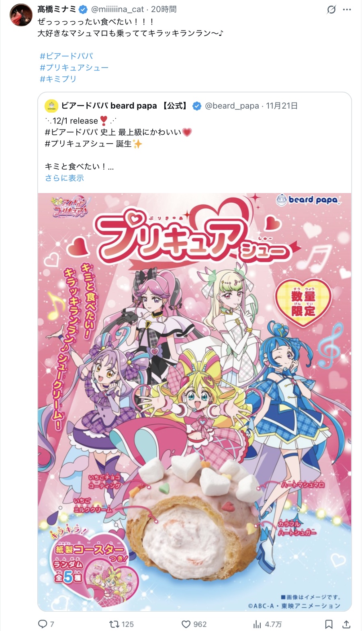This screenshot has height=631, width=364.
Task: Repost using the retweet arrows icon
Action: coord(114,624)
